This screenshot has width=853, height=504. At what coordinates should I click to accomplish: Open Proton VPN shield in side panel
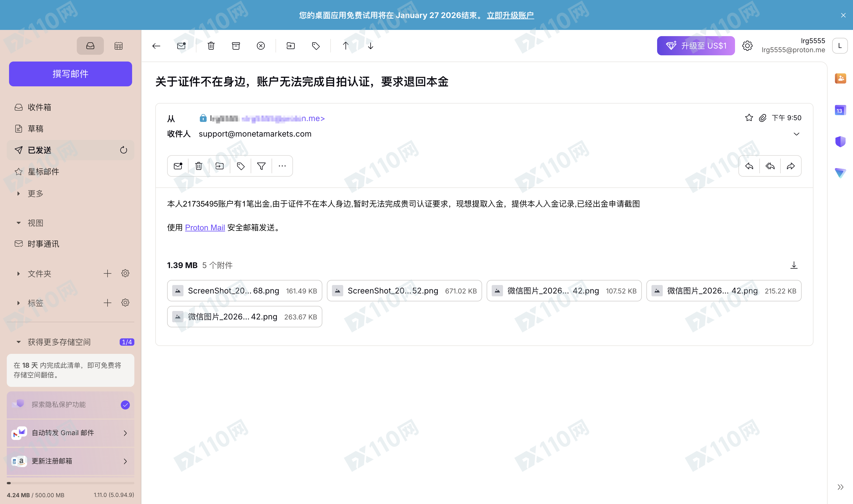[x=840, y=141]
